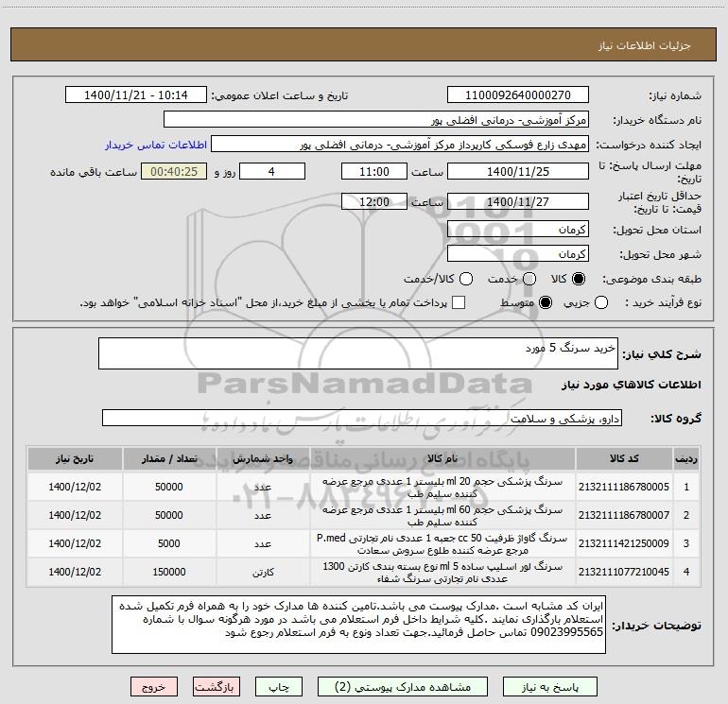Click the response deadline date 1400/11/25 field
This screenshot has height=704, width=728.
[x=518, y=171]
